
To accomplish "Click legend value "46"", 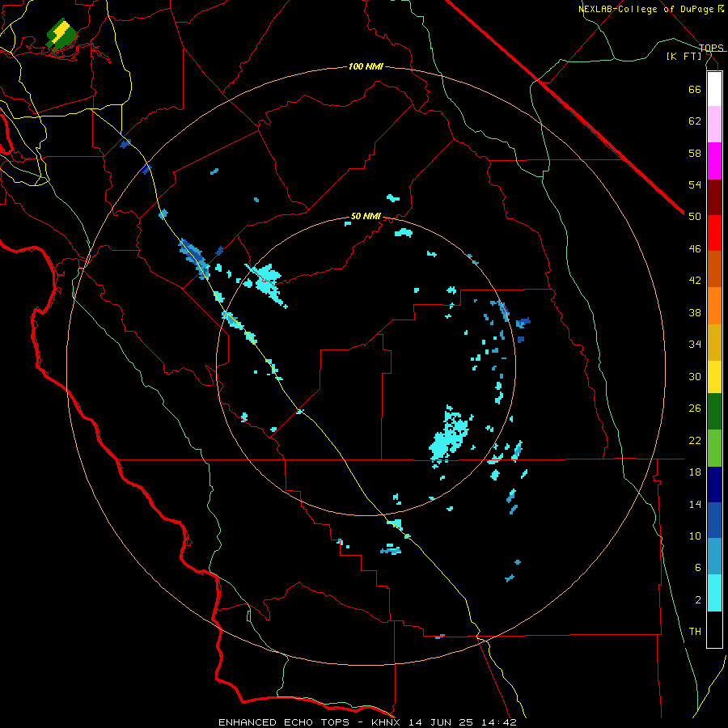I will pos(695,249).
